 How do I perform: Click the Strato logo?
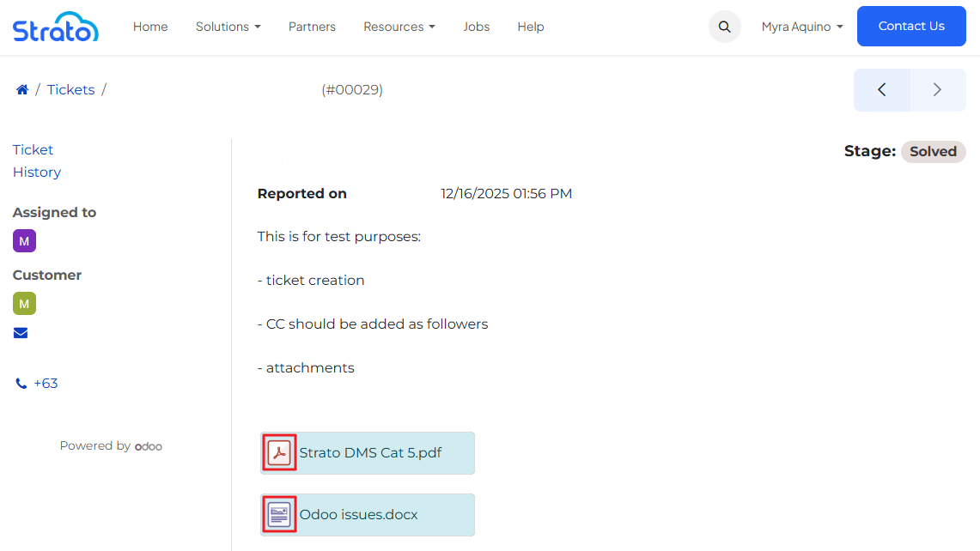(x=55, y=27)
